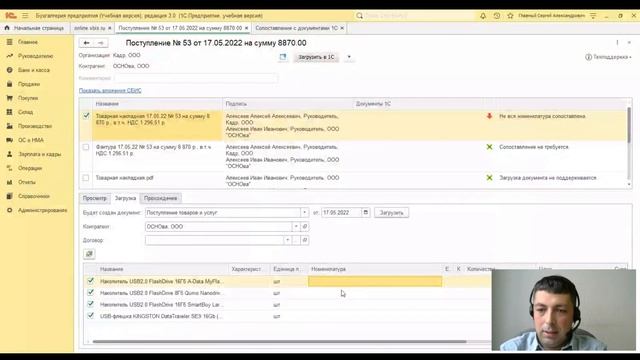This screenshot has width=640, height=360.
Task: Toggle checkbox for FlashDrive 16ГБ SmartBuy row
Action: pyautogui.click(x=91, y=304)
